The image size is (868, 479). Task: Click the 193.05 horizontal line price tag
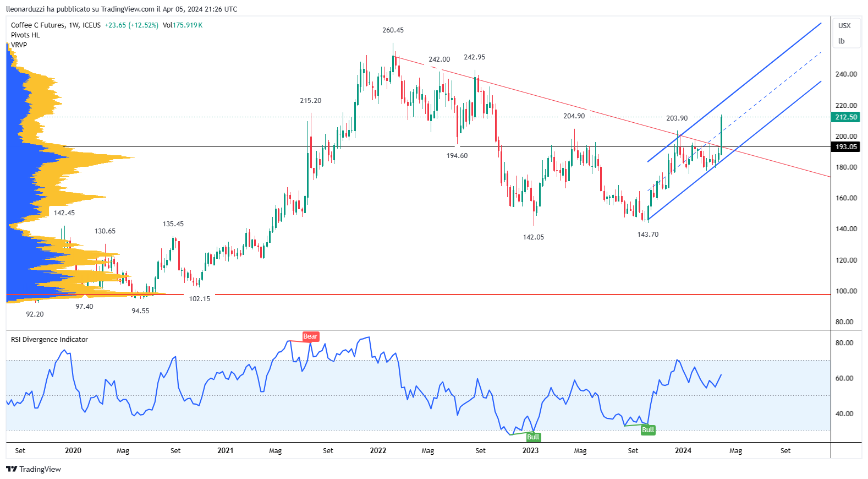(x=846, y=146)
